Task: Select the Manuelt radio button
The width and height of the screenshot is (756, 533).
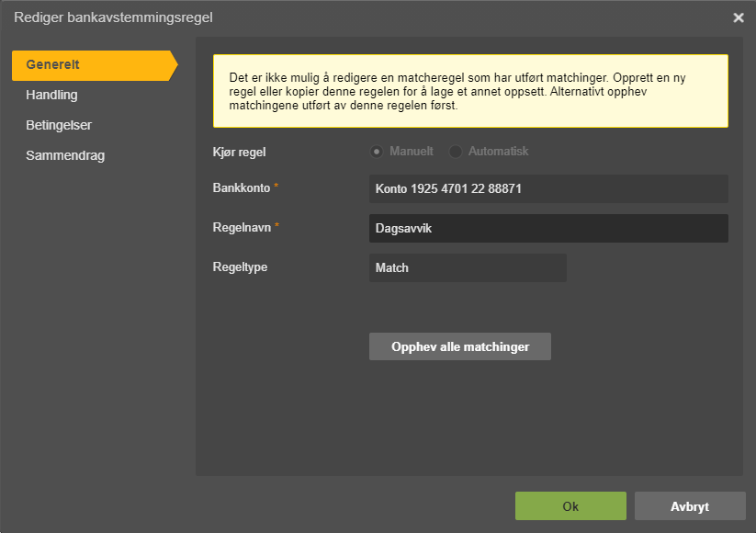Action: (377, 152)
